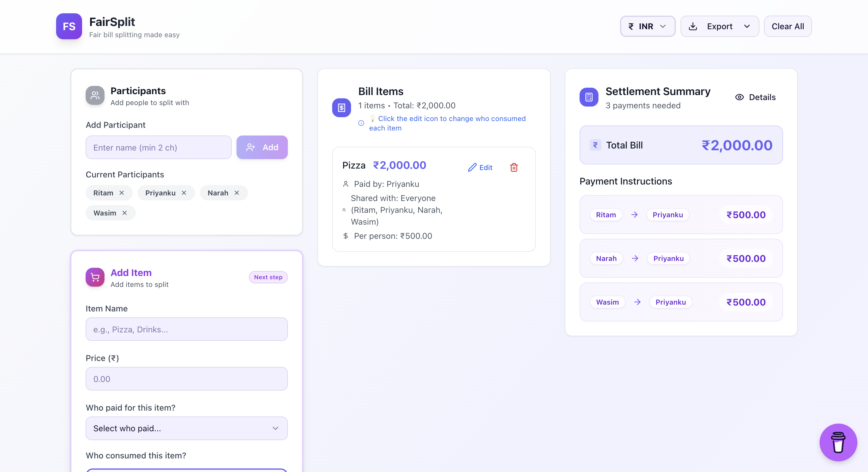
Task: Click the Bill Items receipt icon
Action: [341, 108]
